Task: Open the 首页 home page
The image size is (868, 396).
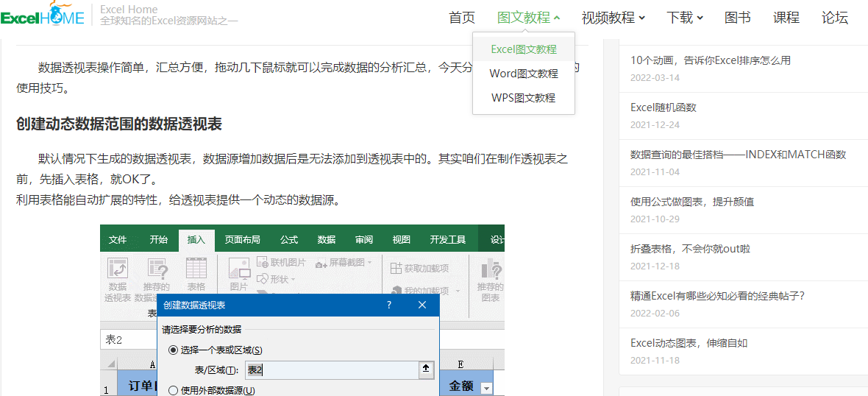Action: pyautogui.click(x=462, y=18)
